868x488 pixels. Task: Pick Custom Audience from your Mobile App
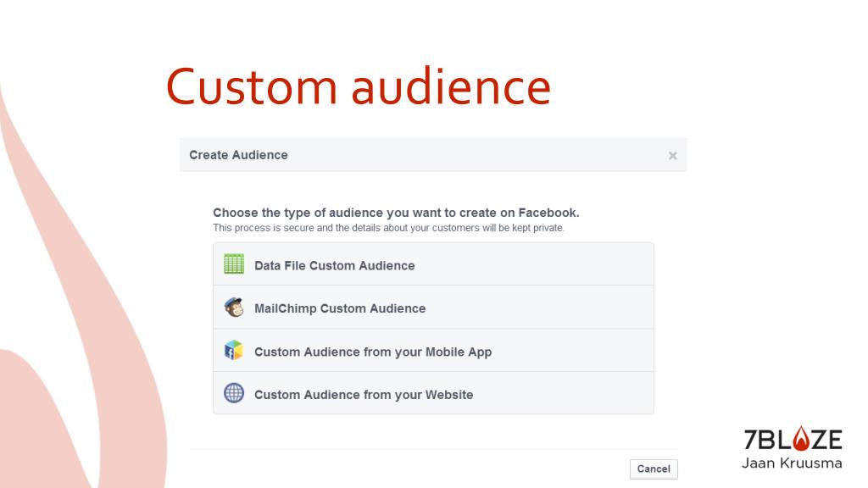[433, 350]
